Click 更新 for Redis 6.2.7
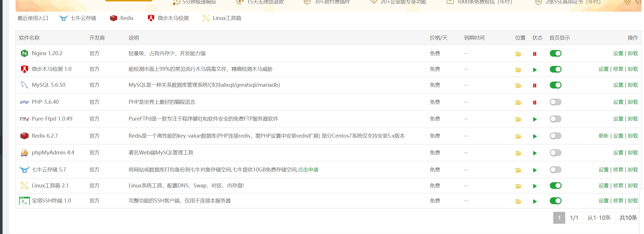644x234 pixels. point(604,136)
